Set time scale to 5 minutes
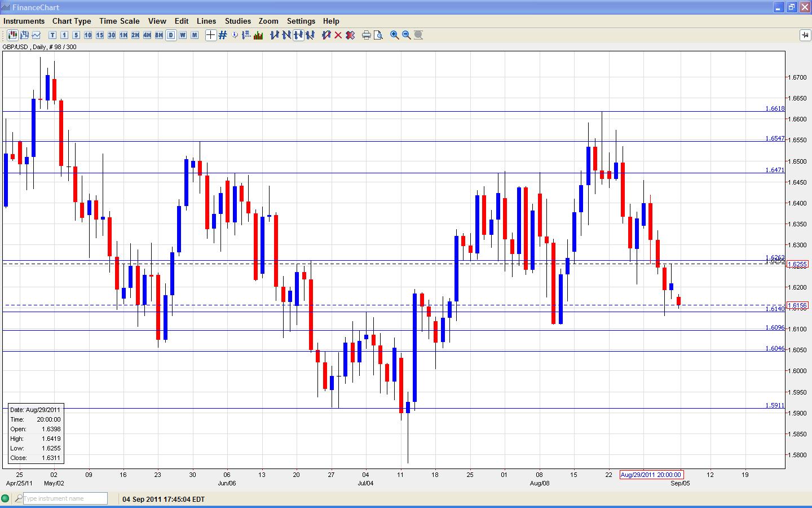The height and width of the screenshot is (508, 812). [76, 35]
